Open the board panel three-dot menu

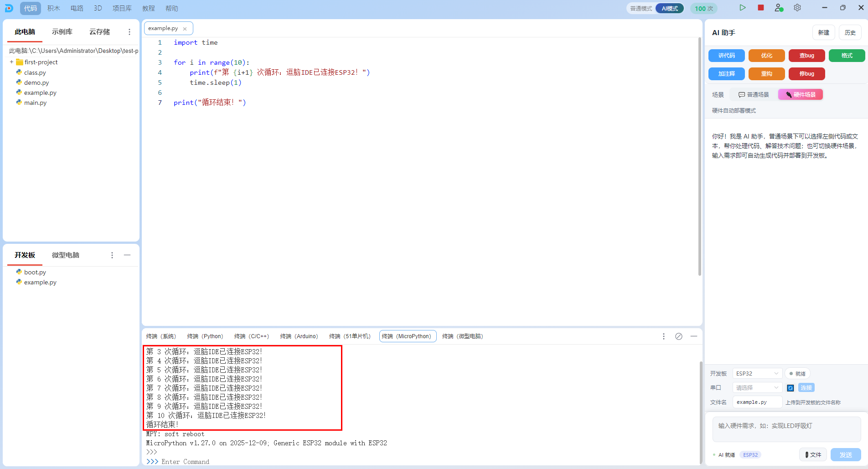point(112,255)
